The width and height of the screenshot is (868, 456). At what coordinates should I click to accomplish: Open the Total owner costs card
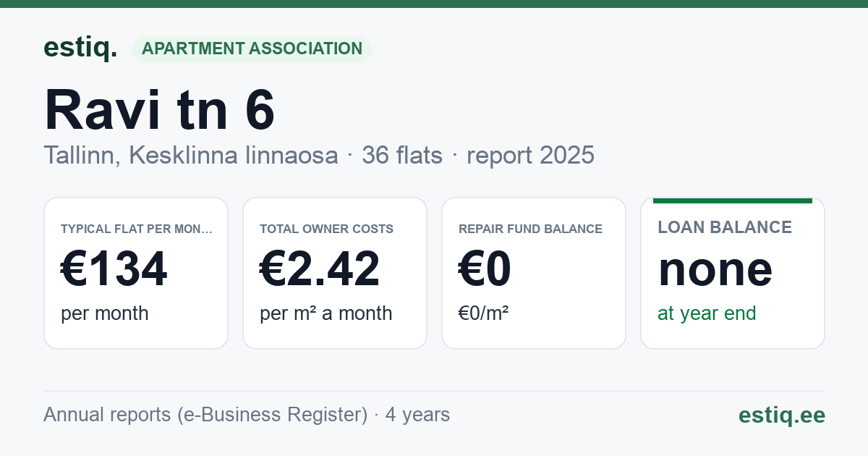click(x=335, y=273)
